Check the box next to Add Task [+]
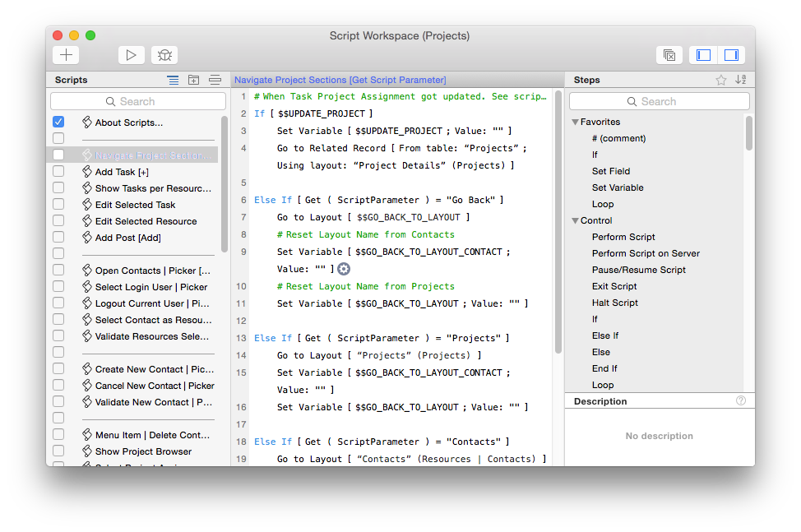This screenshot has height=532, width=801. tap(58, 172)
